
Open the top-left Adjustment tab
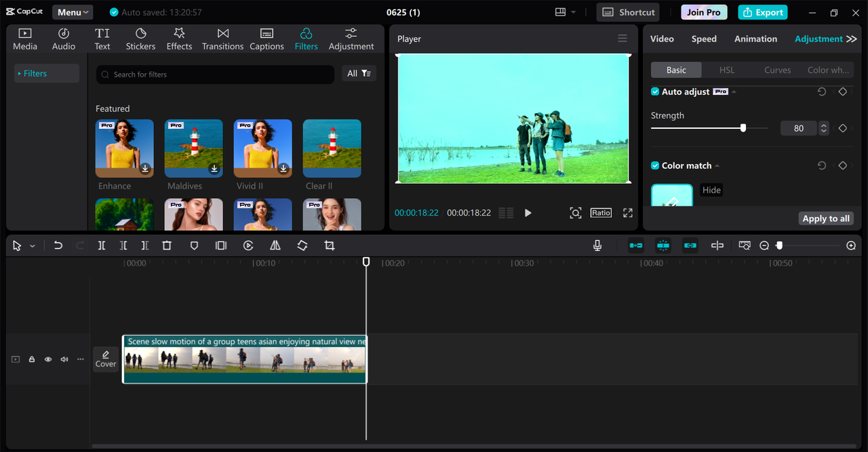coord(351,39)
